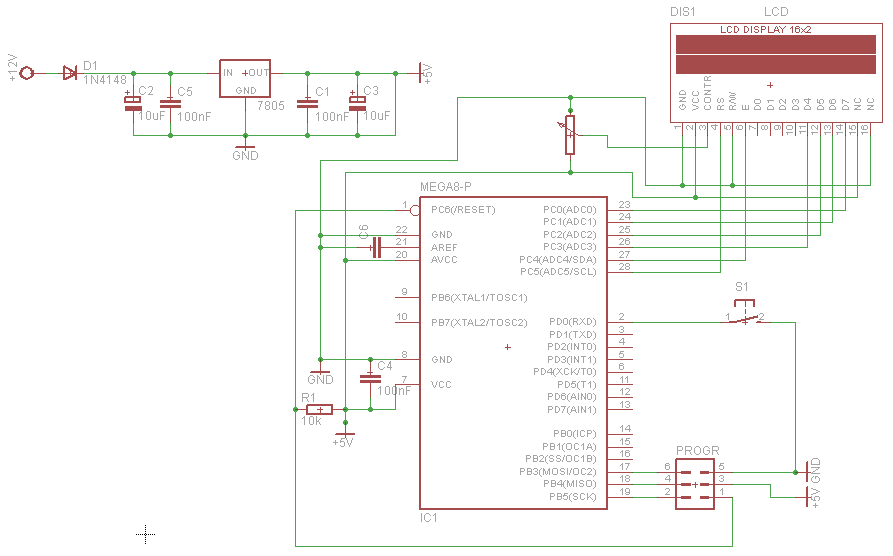
Task: Select the reset pin inversion circle on pin 1
Action: 415,211
